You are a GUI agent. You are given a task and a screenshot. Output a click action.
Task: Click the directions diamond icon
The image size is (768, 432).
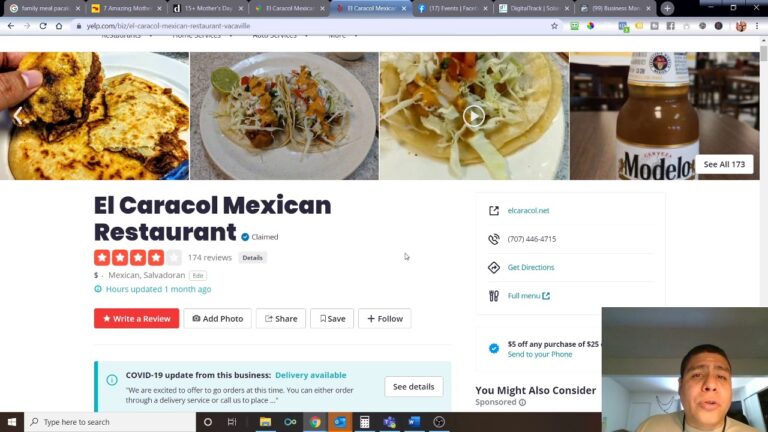tap(494, 267)
